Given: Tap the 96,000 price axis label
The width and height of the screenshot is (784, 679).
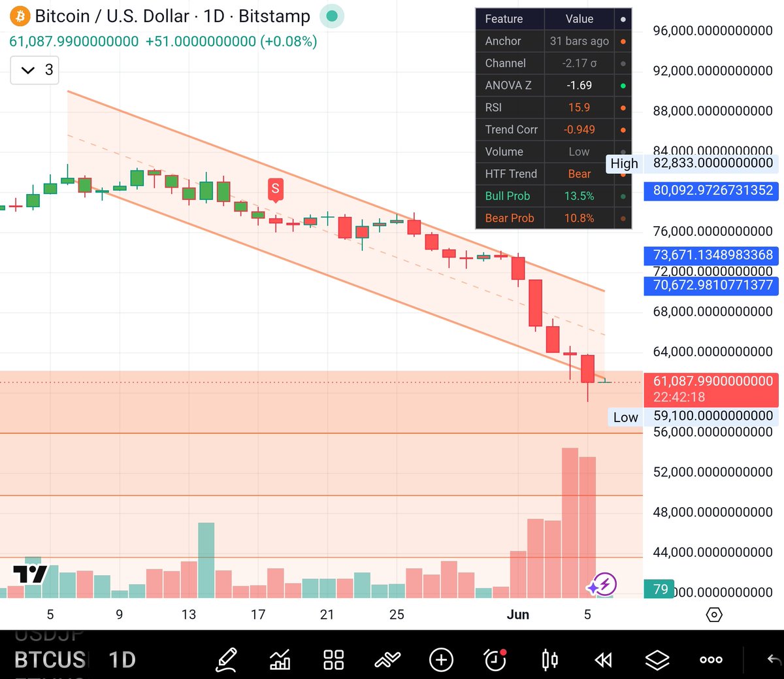Looking at the screenshot, I should pyautogui.click(x=713, y=31).
